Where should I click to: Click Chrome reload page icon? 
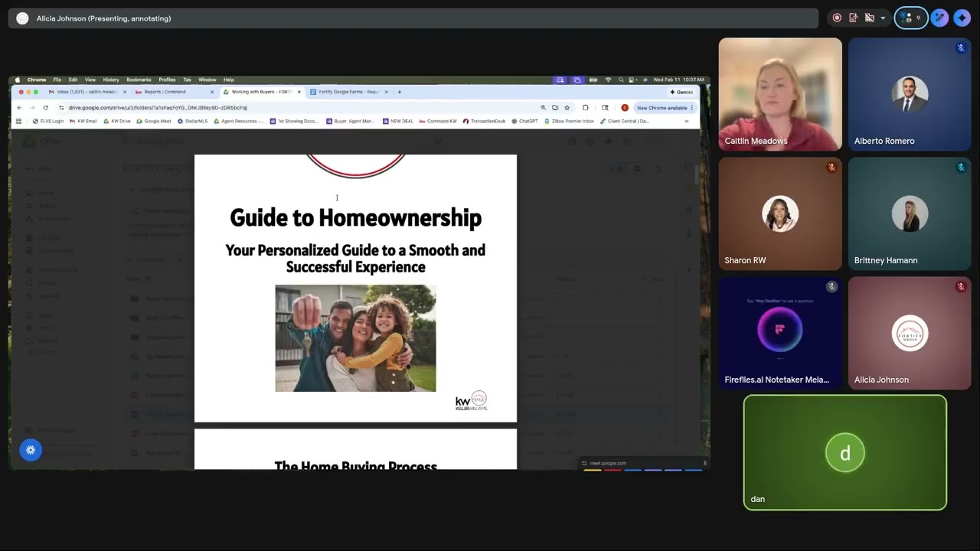[x=46, y=108]
